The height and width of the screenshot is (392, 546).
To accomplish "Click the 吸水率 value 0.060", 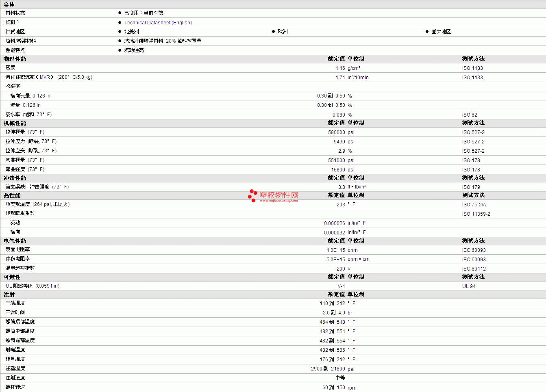I will click(339, 115).
